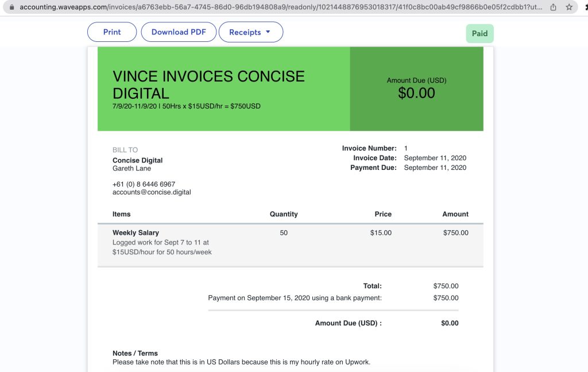
Task: Click the Amount column header
Action: tap(455, 214)
